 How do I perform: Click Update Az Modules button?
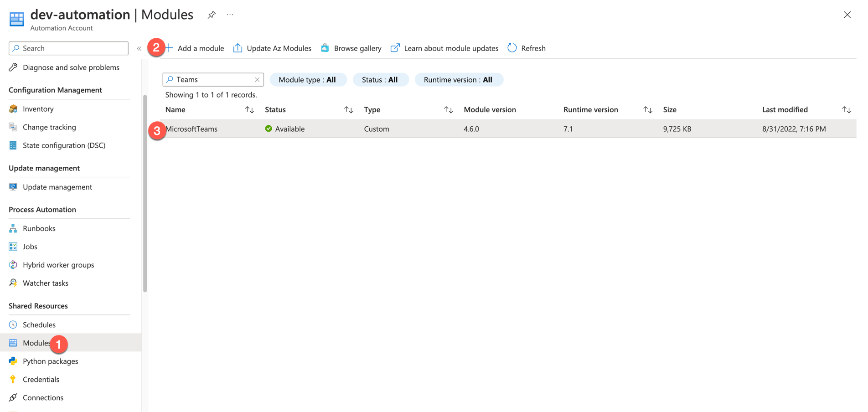pyautogui.click(x=272, y=48)
